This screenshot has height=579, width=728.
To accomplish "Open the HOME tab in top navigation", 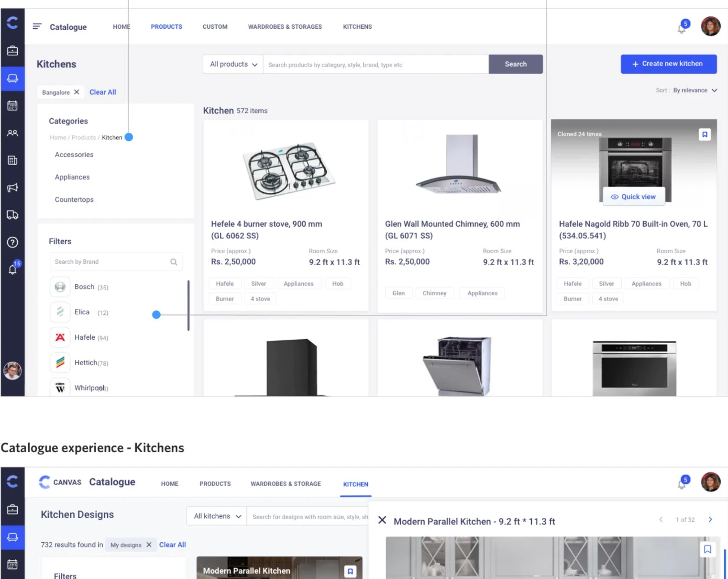I will pos(121,27).
